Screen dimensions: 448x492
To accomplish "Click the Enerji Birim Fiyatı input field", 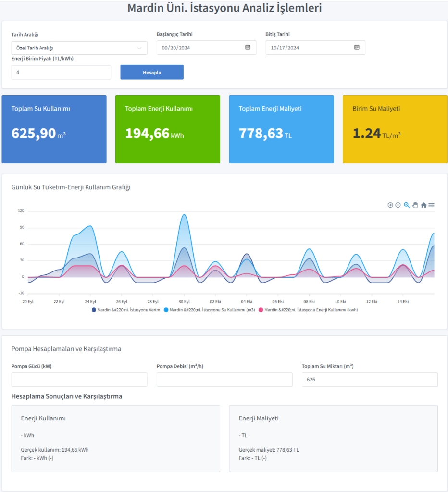I will tap(61, 72).
